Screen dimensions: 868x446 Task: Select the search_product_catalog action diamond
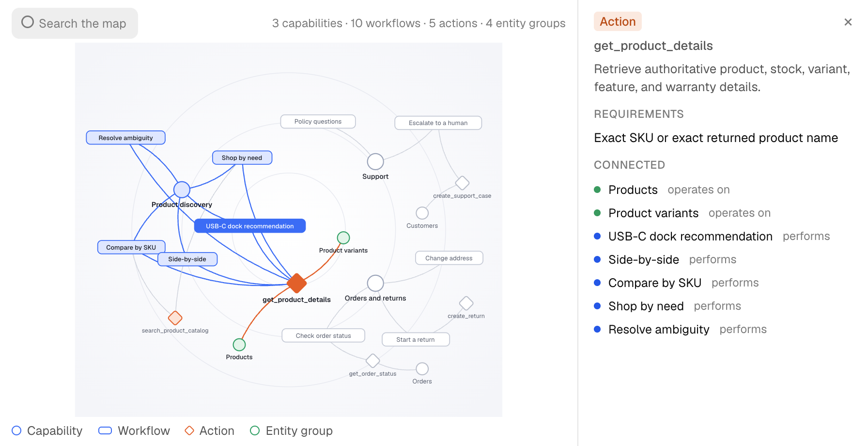click(x=175, y=318)
